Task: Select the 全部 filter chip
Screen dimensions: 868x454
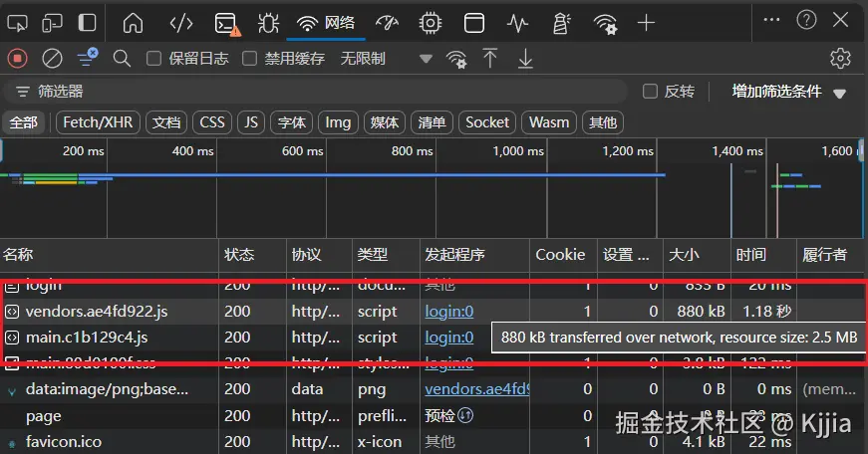Action: point(24,122)
